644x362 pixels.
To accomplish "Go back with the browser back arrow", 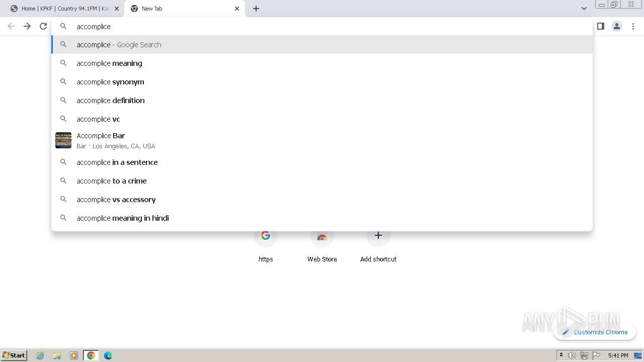I will pyautogui.click(x=11, y=26).
